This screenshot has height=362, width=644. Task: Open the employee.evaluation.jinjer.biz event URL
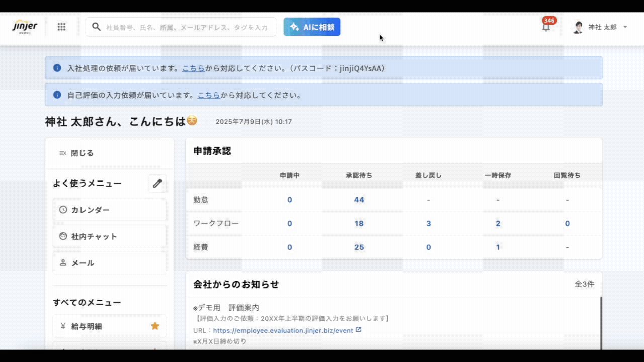[x=283, y=330]
